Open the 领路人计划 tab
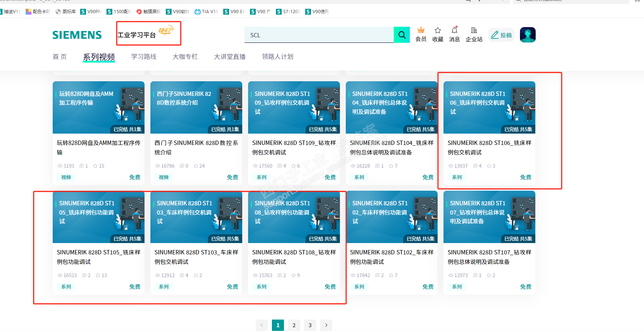Screen dimensions: 644x332 [x=278, y=56]
